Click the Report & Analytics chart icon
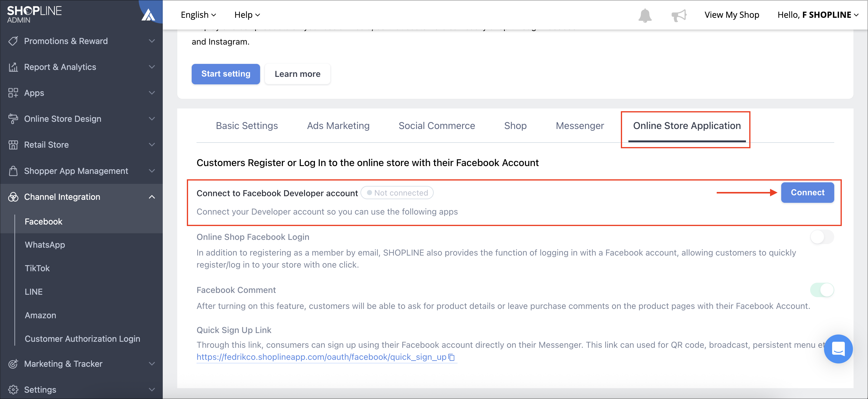868x399 pixels. [13, 67]
